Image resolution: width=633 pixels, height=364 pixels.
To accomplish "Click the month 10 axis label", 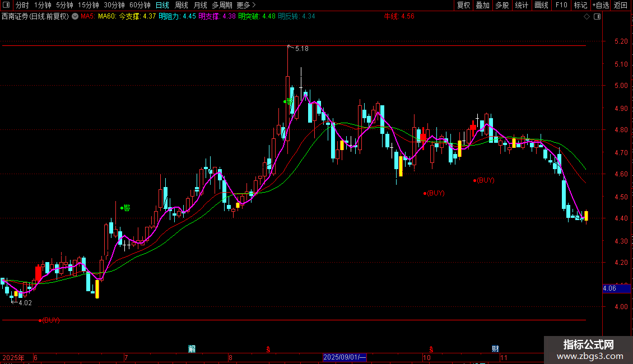I will click(x=427, y=357).
